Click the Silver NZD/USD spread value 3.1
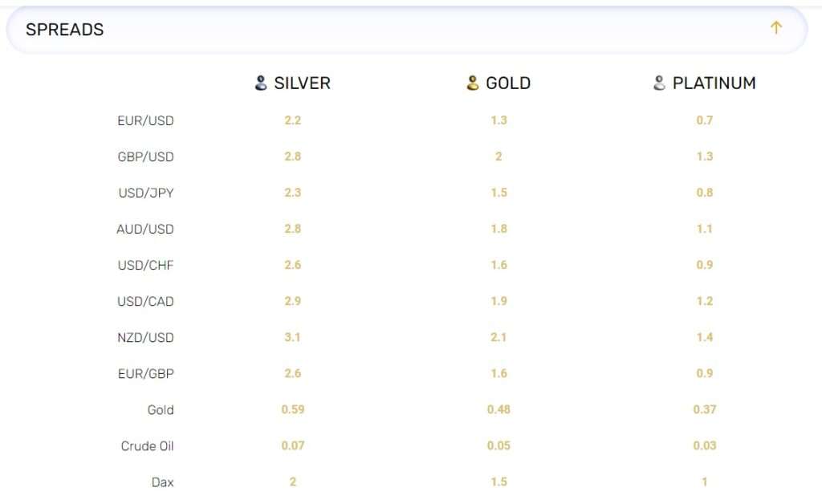Image resolution: width=822 pixels, height=504 pixels. tap(292, 337)
